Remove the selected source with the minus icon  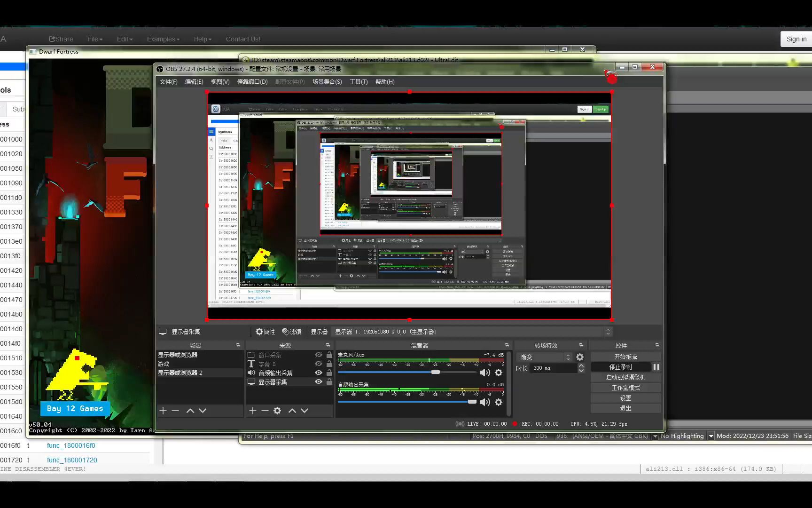(265, 411)
